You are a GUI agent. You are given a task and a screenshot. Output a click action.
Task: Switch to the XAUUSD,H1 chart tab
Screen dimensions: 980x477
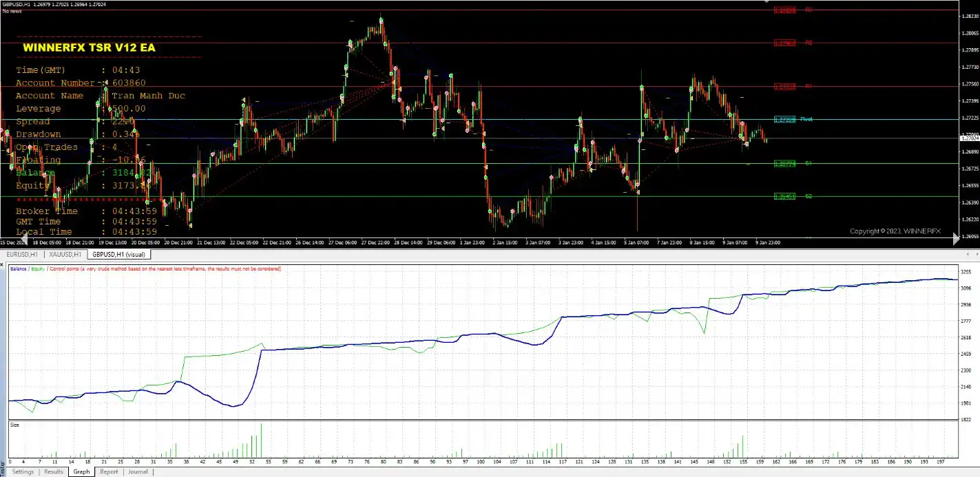coord(65,255)
